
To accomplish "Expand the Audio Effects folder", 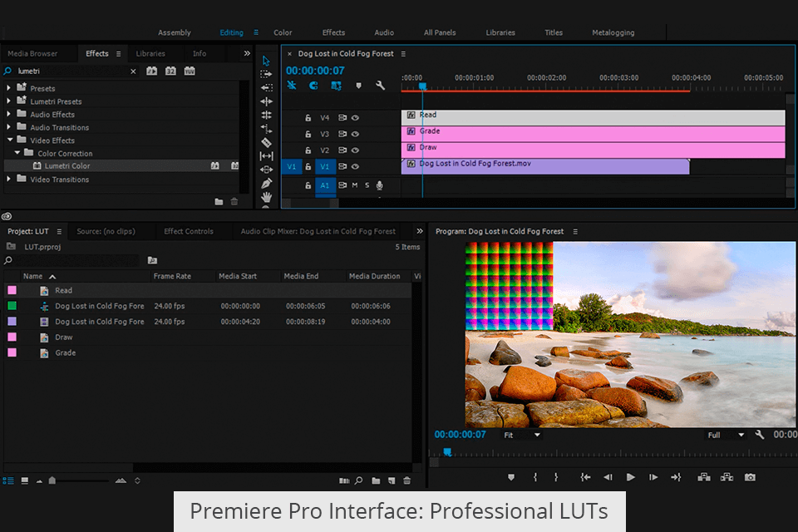I will [8, 114].
